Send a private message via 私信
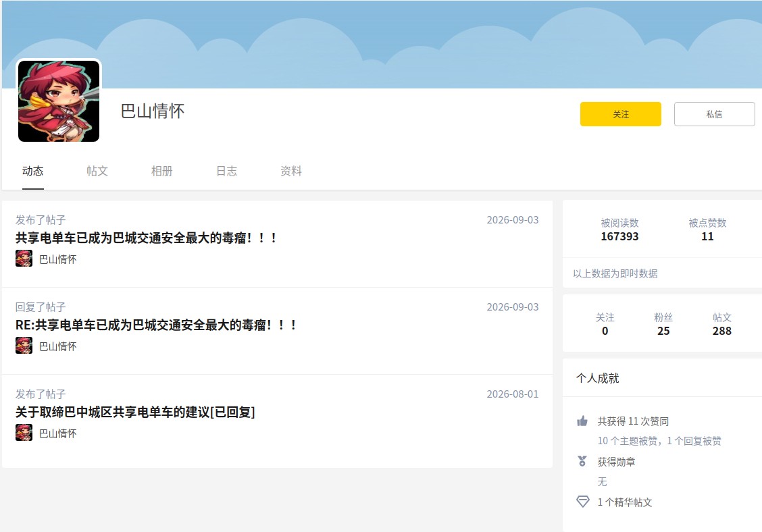This screenshot has height=532, width=762. [715, 114]
